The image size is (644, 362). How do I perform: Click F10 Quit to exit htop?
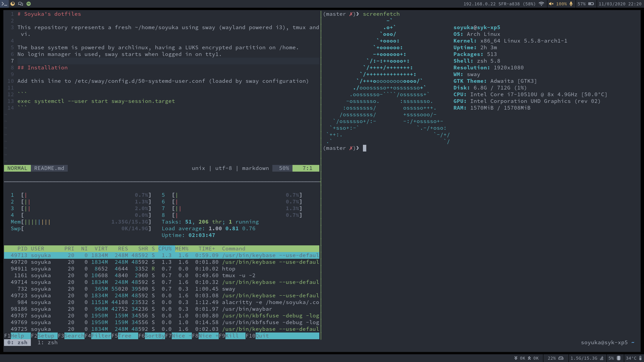262,336
